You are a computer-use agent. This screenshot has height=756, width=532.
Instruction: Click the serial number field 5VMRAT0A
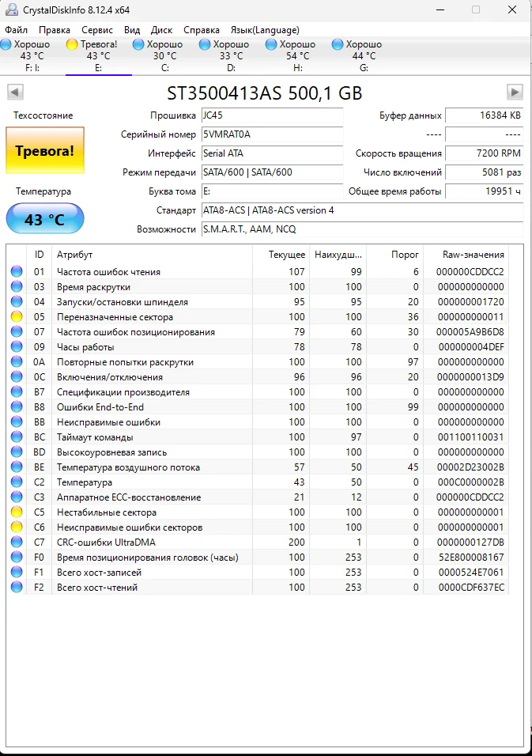(272, 134)
